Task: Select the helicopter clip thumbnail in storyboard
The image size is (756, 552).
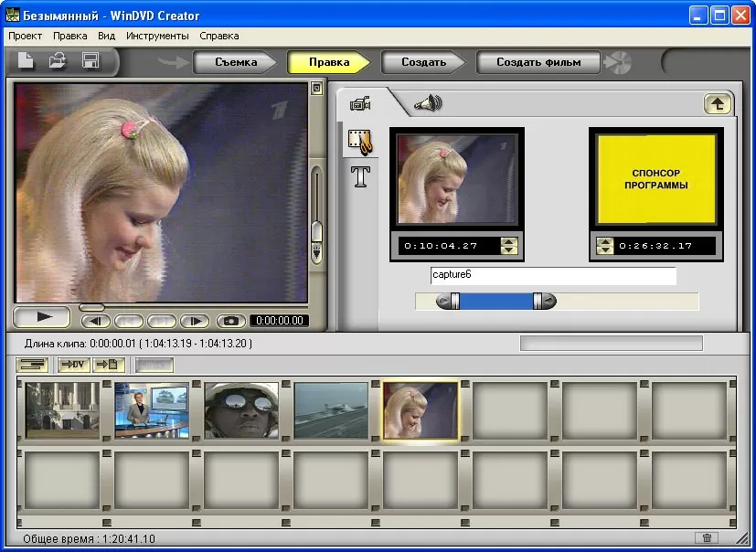Action: point(331,411)
